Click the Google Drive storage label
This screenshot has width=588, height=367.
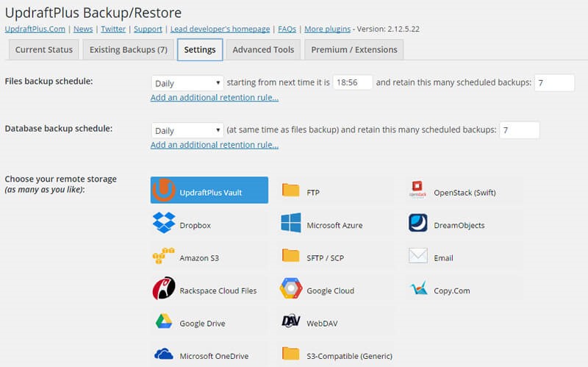click(203, 324)
